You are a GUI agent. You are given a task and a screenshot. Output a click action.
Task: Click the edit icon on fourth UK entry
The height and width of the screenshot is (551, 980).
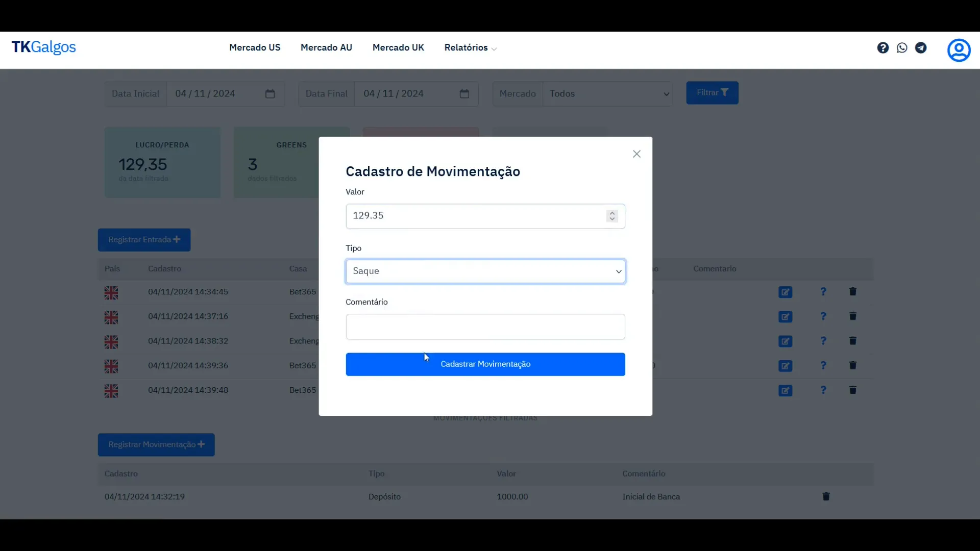785,365
